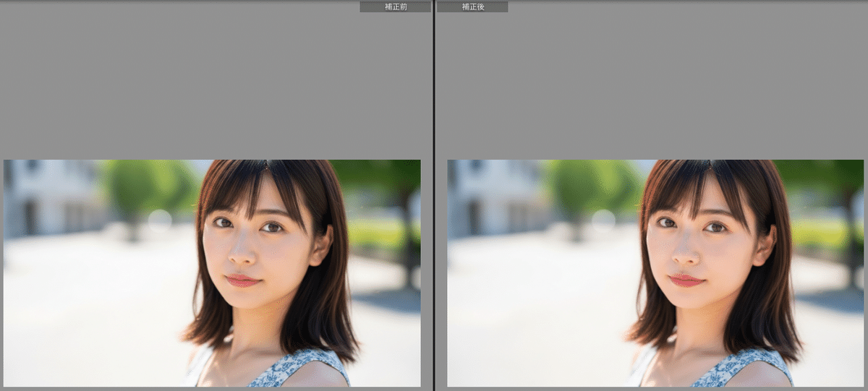The image size is (868, 391).
Task: Click the vertical divider between the two views
Action: point(433,195)
